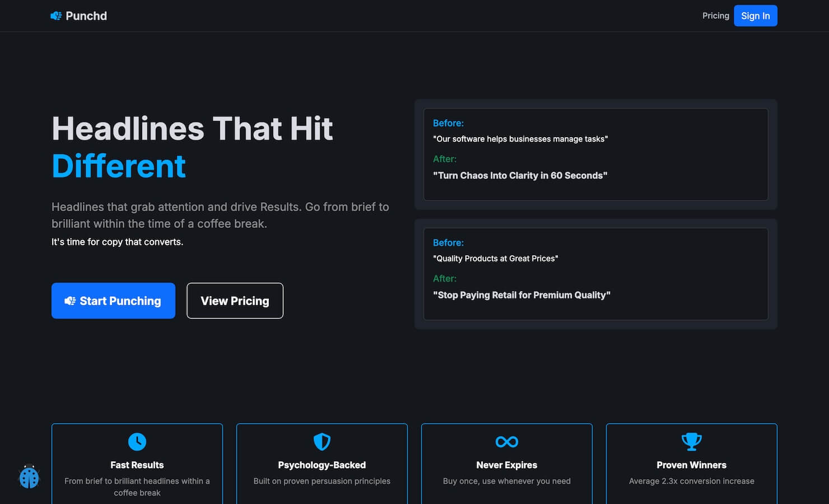Viewport: 829px width, 504px height.
Task: Click the clock icon above Fast Results
Action: click(137, 442)
